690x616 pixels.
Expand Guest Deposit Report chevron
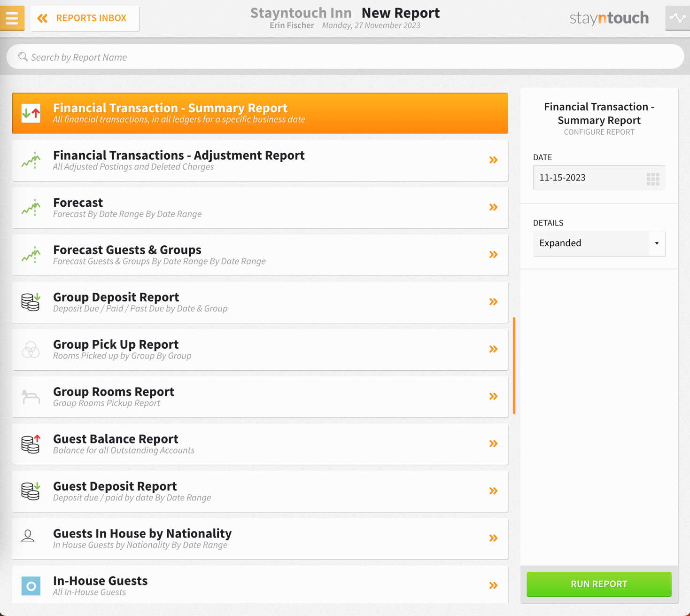tap(493, 491)
